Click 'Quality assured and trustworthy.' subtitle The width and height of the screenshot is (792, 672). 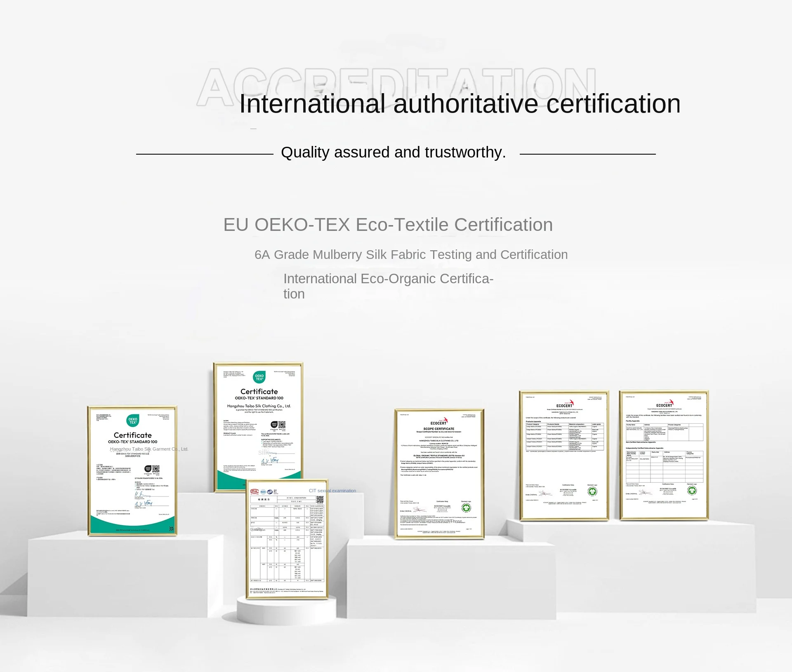393,153
